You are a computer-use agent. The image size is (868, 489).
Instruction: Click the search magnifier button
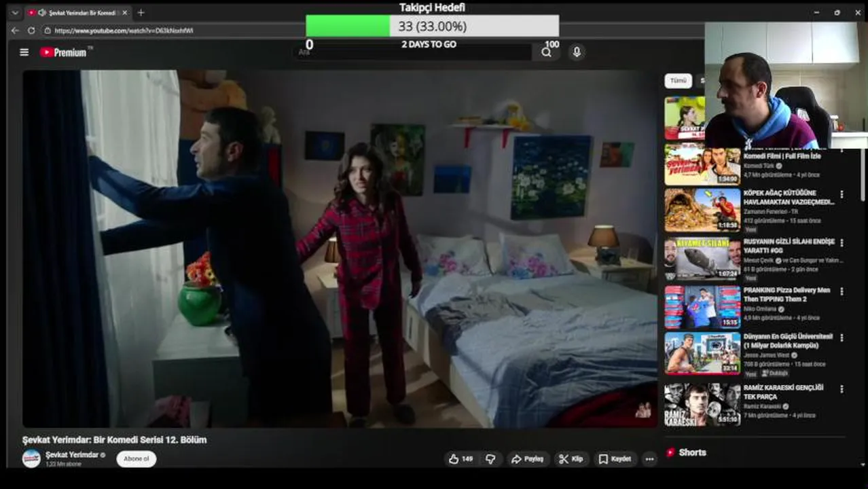pyautogui.click(x=546, y=52)
